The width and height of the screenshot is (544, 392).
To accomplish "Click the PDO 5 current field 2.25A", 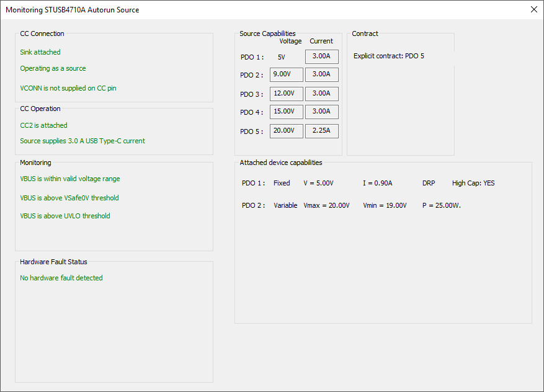I will point(321,131).
